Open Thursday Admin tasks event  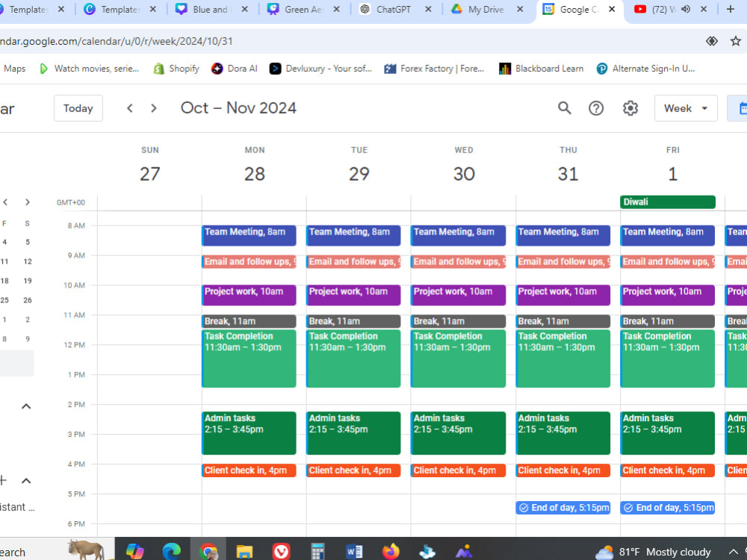pyautogui.click(x=562, y=433)
